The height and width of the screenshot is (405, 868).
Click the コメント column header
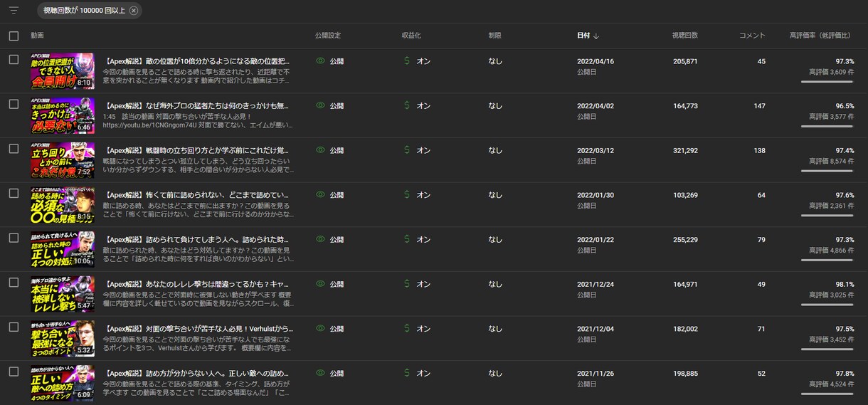pyautogui.click(x=752, y=36)
